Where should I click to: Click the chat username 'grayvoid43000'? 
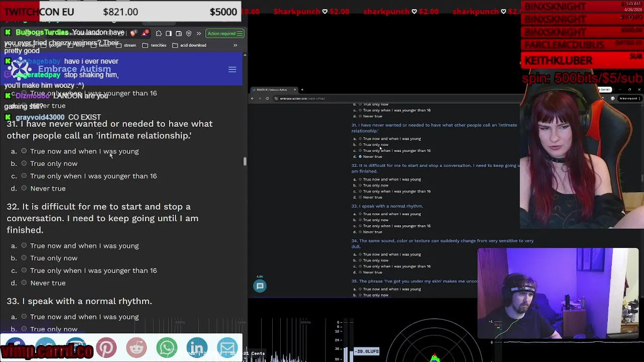point(40,117)
